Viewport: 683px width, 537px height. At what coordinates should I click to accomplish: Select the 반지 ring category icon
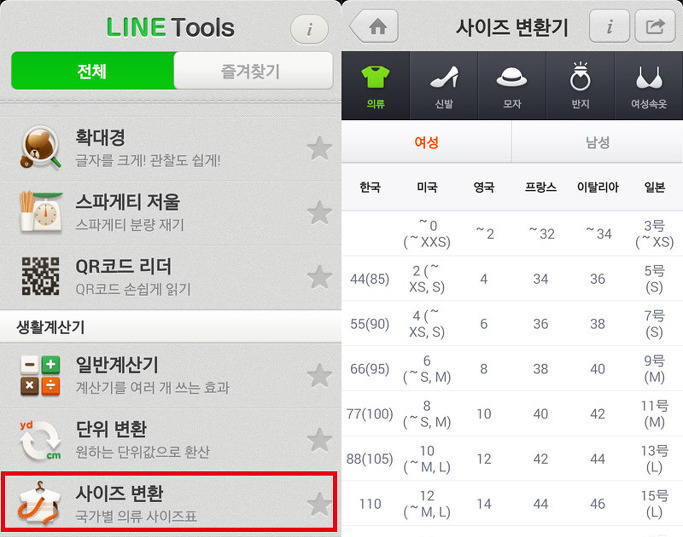pos(580,85)
